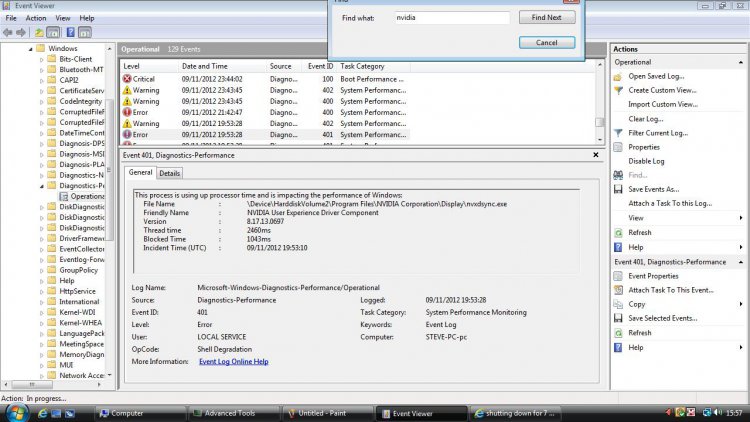Collapse Event 401 actions section
This screenshot has width=750, height=422.
(x=740, y=262)
